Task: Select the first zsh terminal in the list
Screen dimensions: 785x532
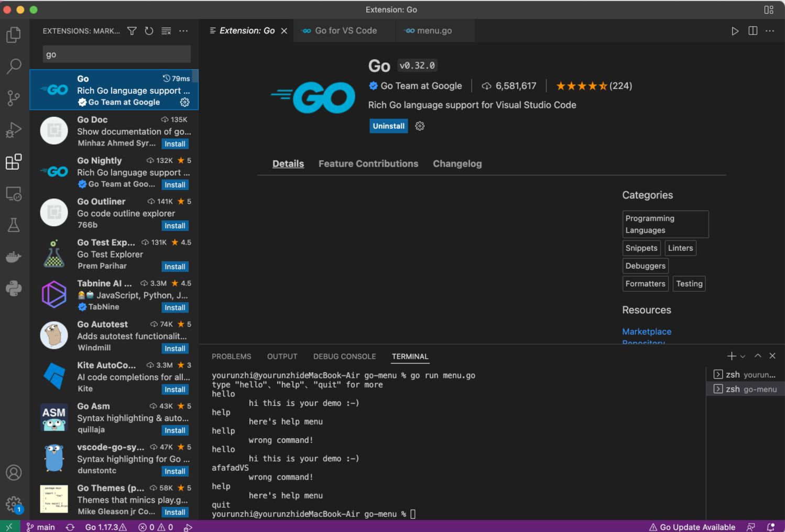Action: tap(745, 374)
